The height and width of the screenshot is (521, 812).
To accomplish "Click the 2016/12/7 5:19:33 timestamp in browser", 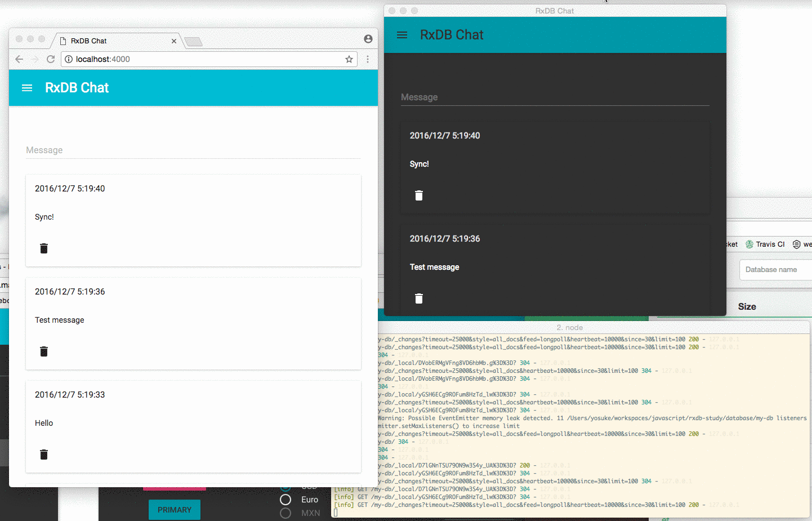I will point(70,395).
